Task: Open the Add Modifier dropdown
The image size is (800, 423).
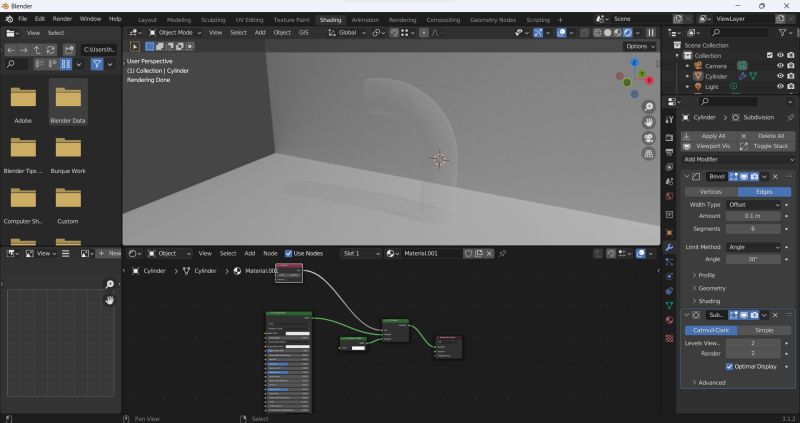Action: tap(738, 160)
